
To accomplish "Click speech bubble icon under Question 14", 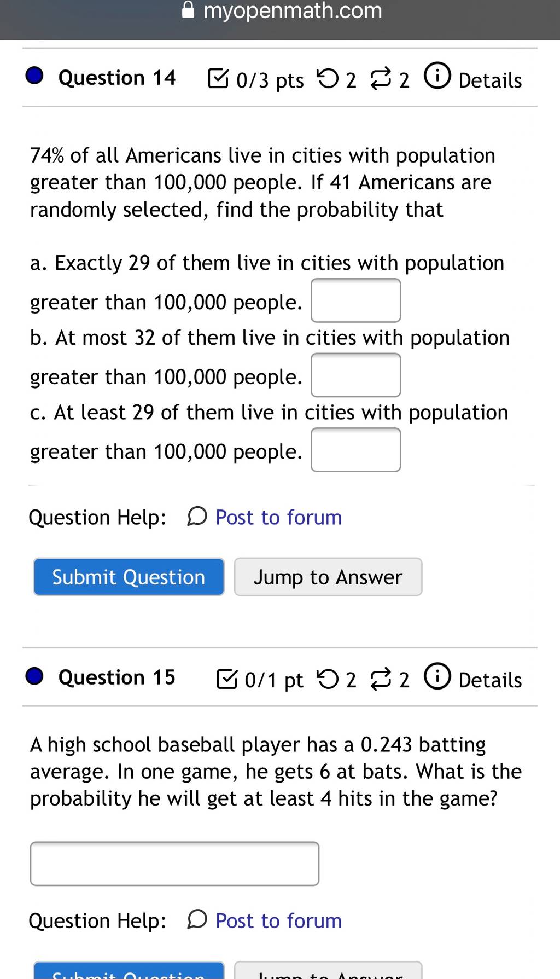I will 197,516.
